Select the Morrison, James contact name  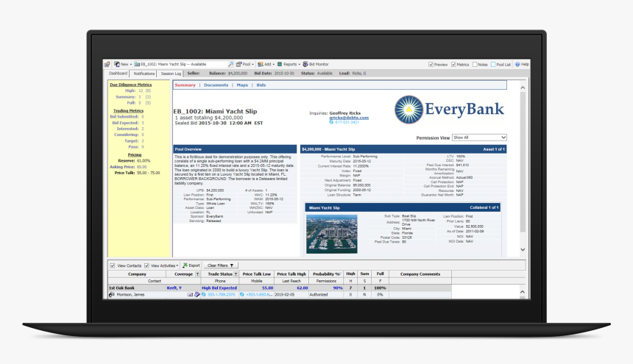click(130, 295)
